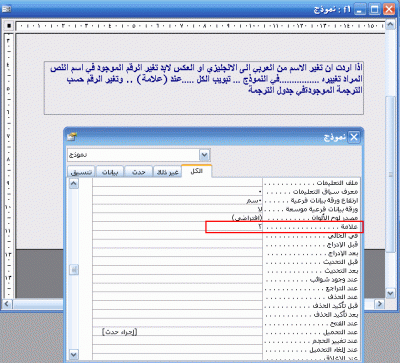Click the form window horizontal scroll left arrow
400x363 pixels.
coord(7,304)
